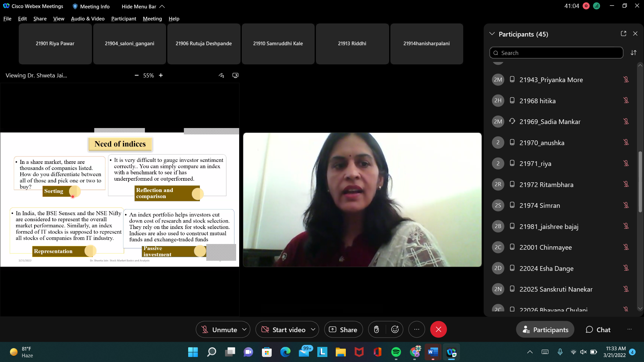This screenshot has width=644, height=362.
Task: Open Spotify from the taskbar
Action: pos(396,352)
